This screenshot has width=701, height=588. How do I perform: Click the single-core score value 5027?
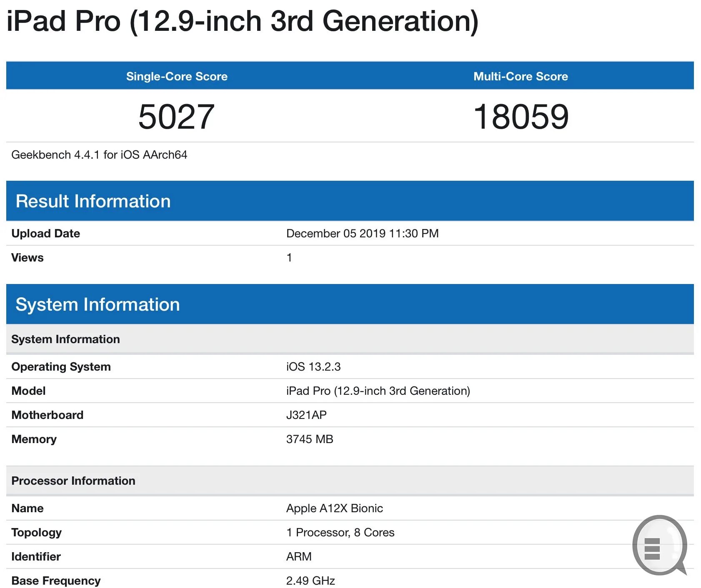[176, 117]
